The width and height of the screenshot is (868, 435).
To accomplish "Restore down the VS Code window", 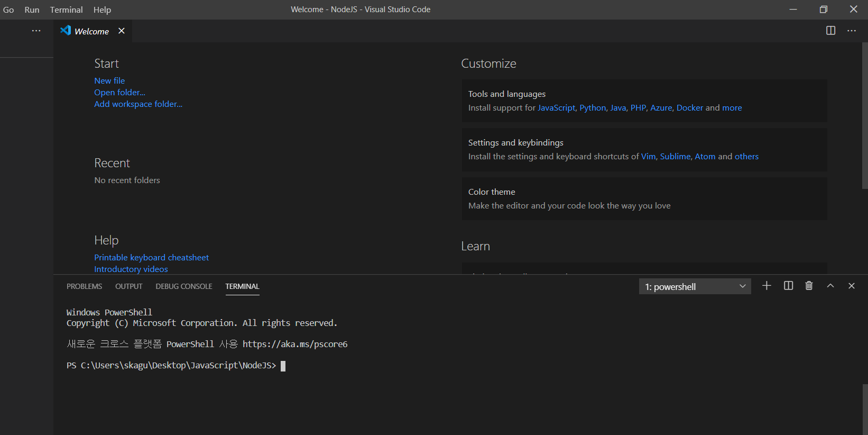I will click(823, 10).
